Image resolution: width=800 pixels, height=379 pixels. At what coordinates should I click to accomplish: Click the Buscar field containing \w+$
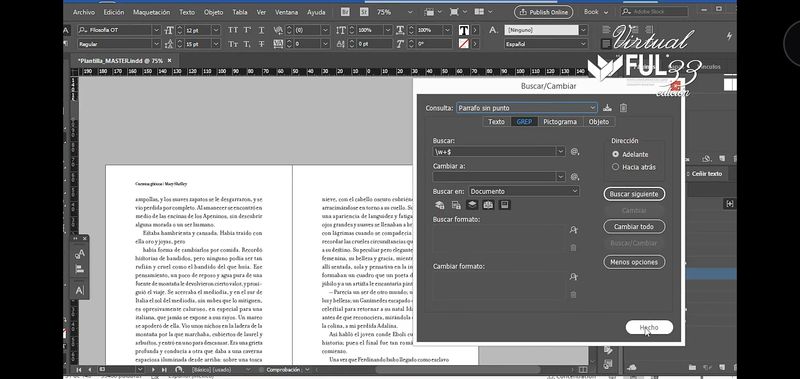[494, 151]
